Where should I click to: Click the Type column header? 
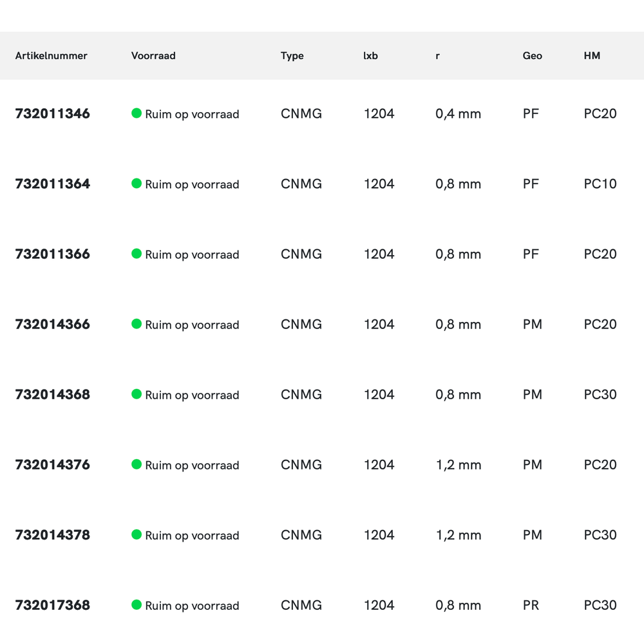tap(292, 56)
